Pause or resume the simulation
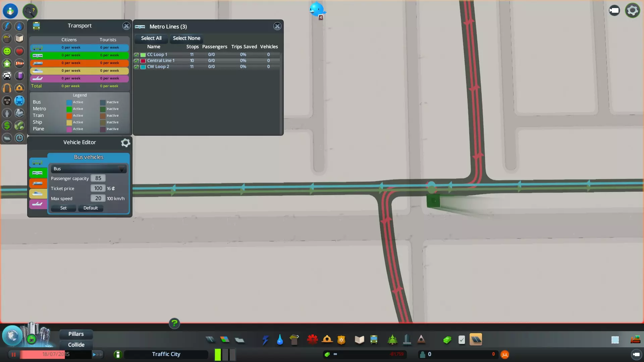This screenshot has height=362, width=644. [x=14, y=354]
